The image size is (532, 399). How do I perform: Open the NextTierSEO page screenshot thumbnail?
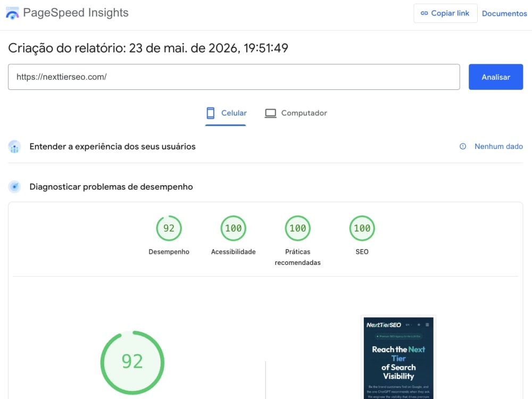click(398, 358)
